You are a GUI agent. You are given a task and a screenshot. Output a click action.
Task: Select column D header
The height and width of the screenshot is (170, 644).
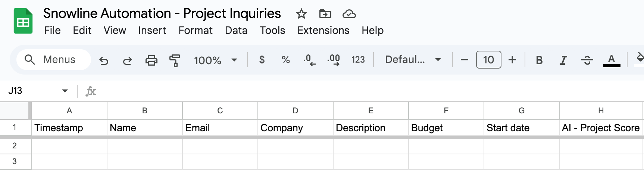point(296,111)
